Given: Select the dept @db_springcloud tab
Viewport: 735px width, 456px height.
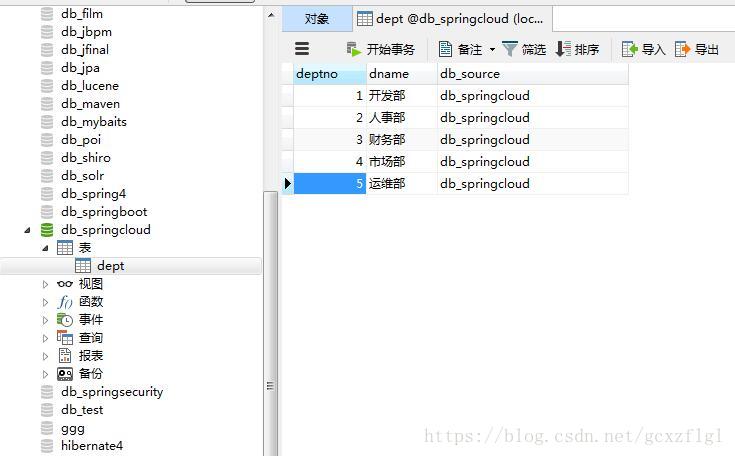Looking at the screenshot, I should (452, 19).
